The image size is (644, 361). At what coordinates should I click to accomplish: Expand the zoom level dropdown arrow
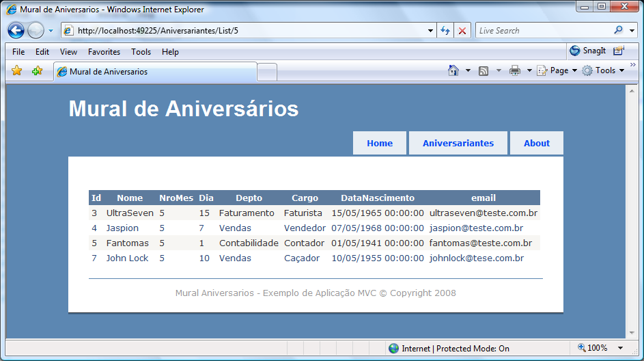point(620,348)
